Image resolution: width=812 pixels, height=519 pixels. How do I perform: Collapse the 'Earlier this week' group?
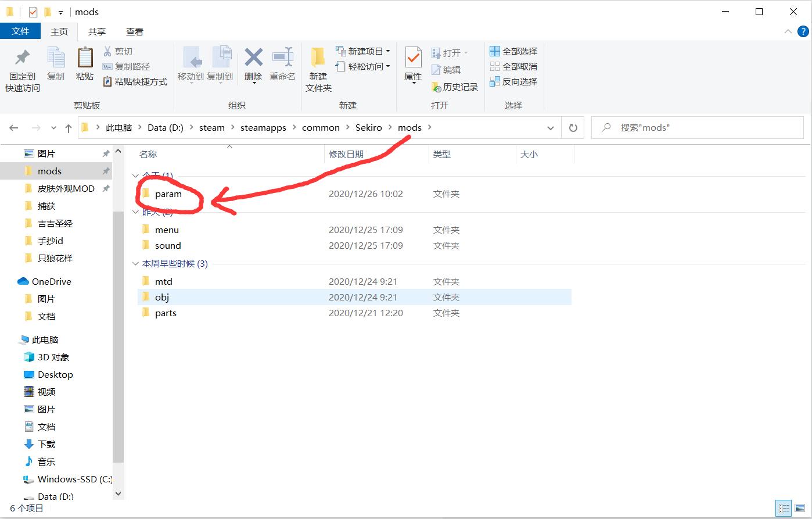135,264
